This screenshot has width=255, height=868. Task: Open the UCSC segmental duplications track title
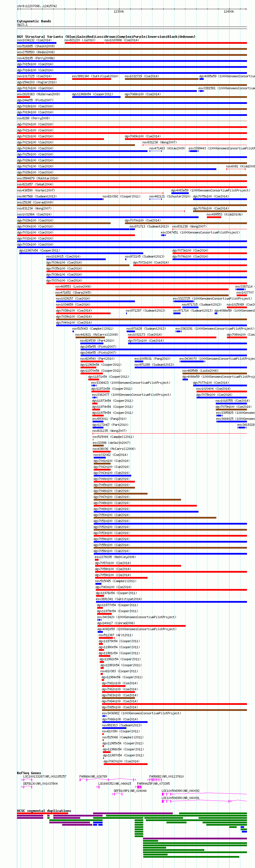pyautogui.click(x=44, y=810)
